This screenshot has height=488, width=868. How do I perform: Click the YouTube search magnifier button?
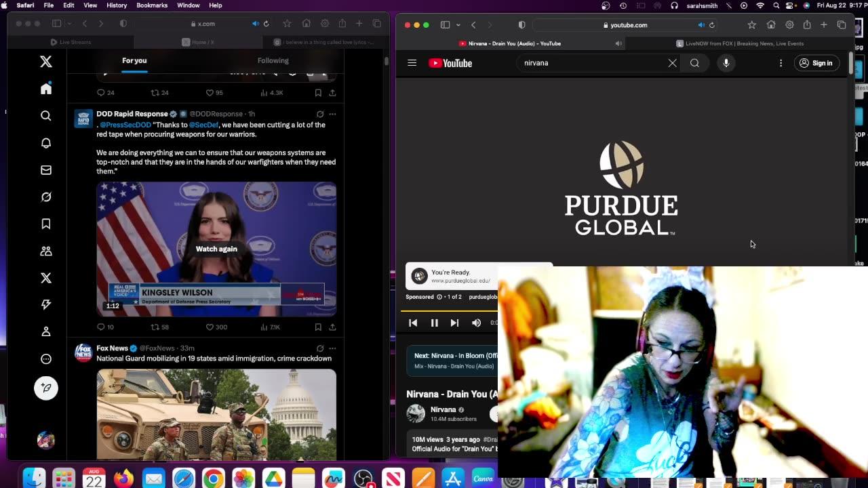coord(694,63)
